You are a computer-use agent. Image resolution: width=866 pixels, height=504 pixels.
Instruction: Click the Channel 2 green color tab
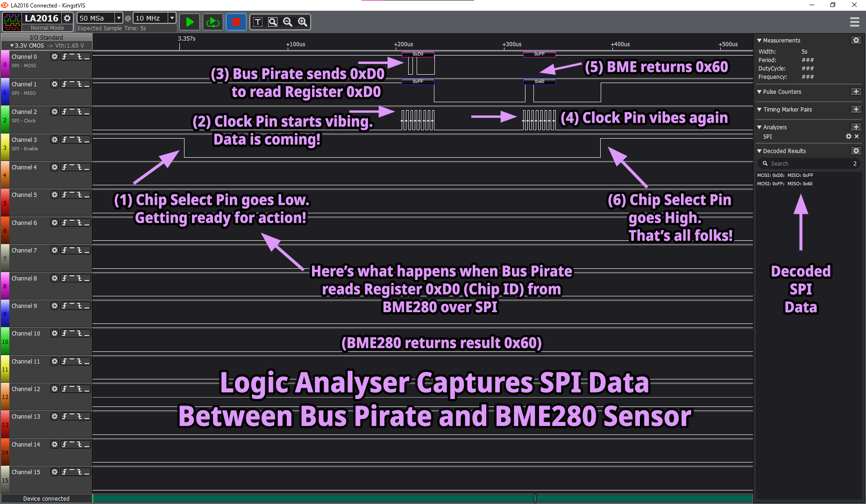tap(5, 119)
